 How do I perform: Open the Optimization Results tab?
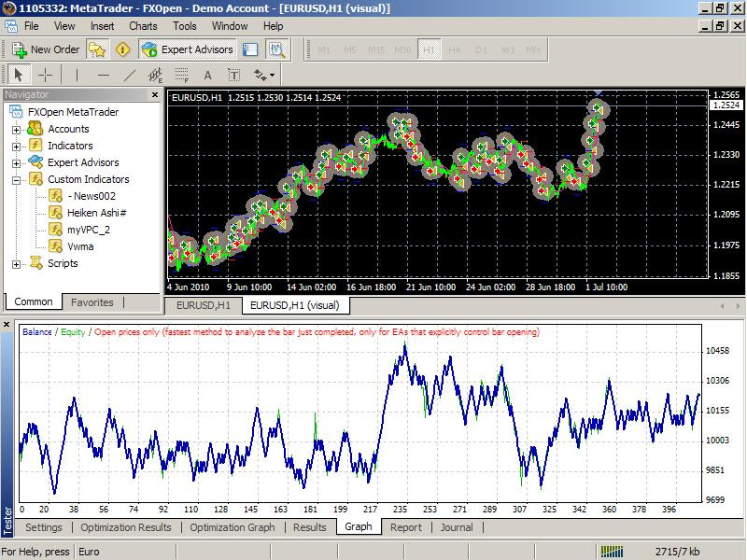click(x=126, y=527)
